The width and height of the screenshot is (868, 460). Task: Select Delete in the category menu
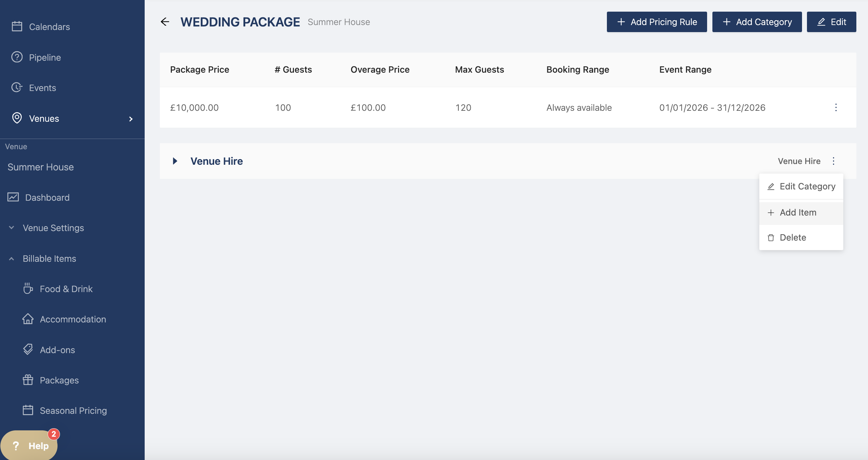coord(792,237)
